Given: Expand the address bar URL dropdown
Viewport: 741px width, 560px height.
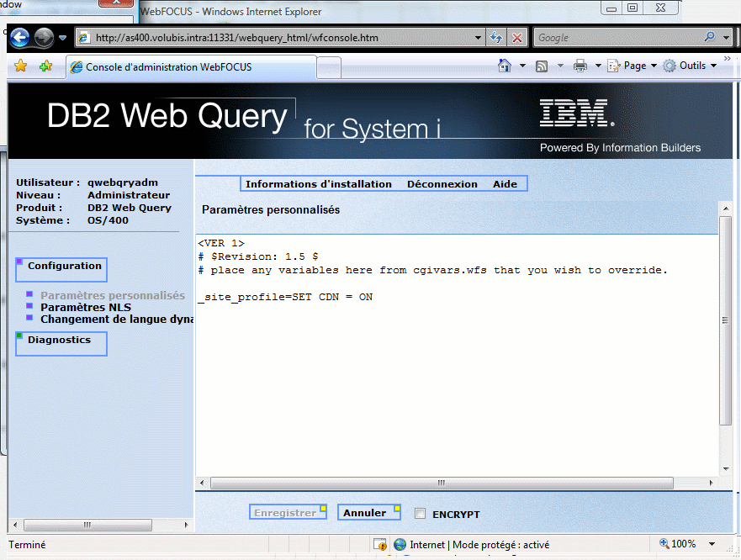Looking at the screenshot, I should click(478, 38).
